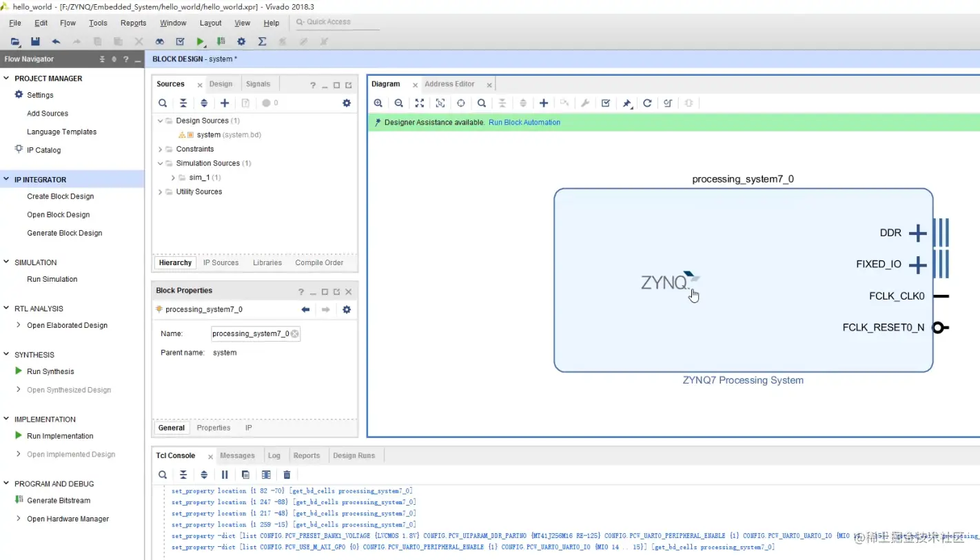Click the Generate Bitstream icon in main toolbar
Viewport: 980px width, 560px height.
[221, 41]
